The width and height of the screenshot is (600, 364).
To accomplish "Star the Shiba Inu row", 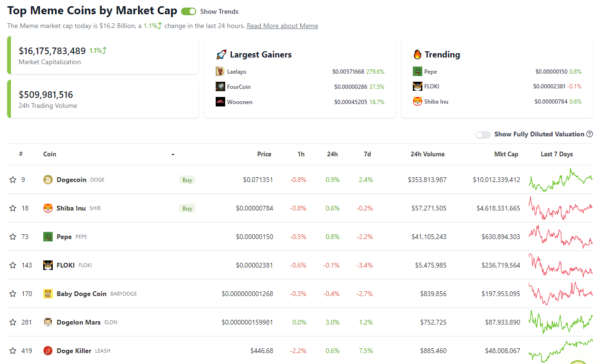I will coord(13,208).
